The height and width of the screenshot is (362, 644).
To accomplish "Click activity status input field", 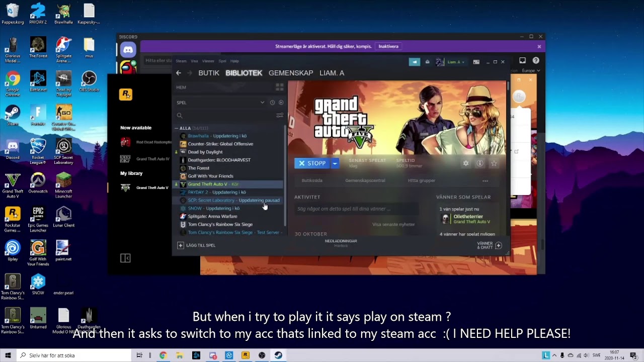I will [356, 209].
